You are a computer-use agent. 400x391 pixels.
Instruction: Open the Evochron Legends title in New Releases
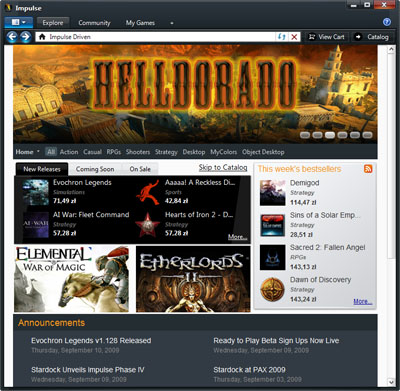[82, 182]
